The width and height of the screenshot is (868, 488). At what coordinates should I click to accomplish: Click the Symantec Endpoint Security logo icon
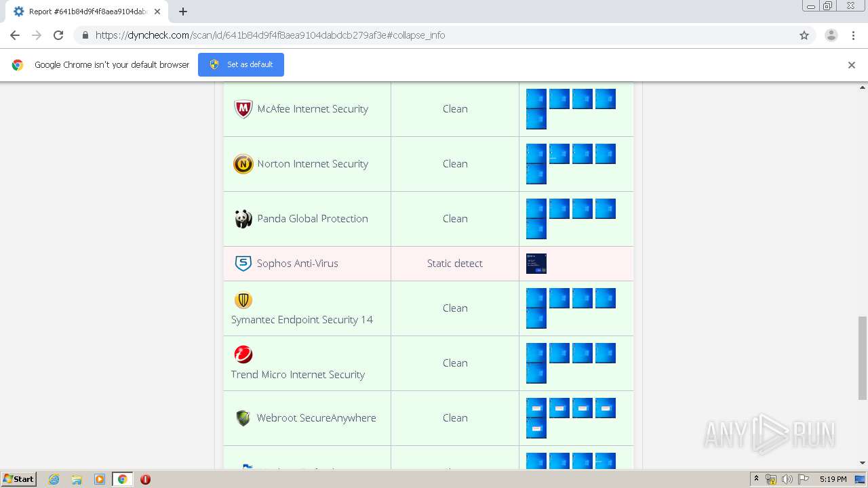(x=243, y=300)
